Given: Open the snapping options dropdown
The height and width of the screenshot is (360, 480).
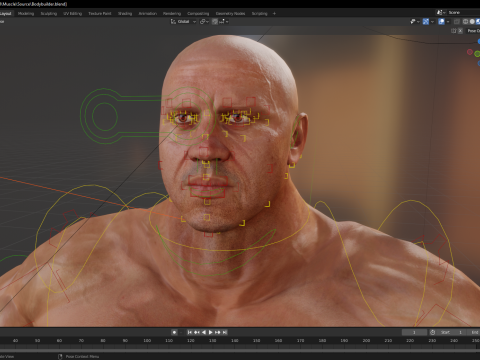Looking at the screenshot, I should 224,21.
